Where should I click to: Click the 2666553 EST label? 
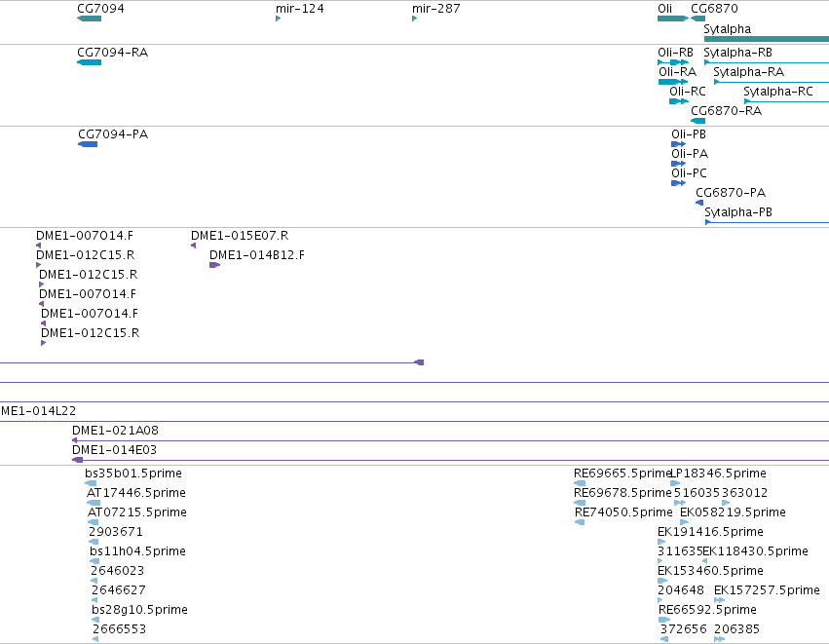click(x=119, y=629)
